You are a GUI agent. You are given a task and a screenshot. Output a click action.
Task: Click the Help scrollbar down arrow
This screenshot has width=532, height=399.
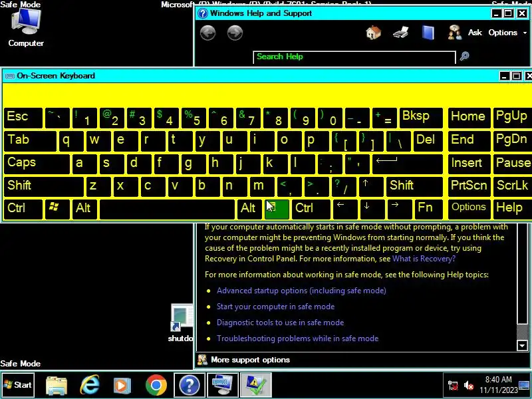(522, 346)
